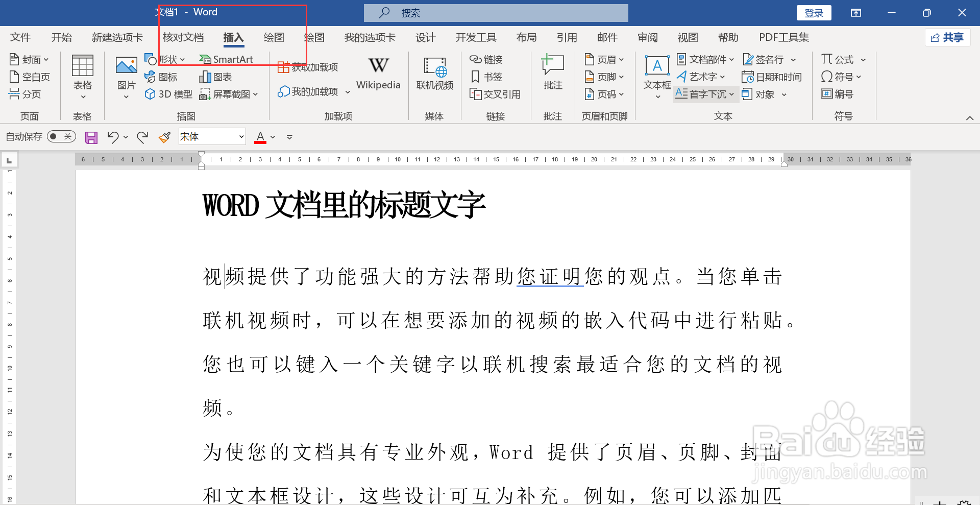Insert a text box (文本框)
The width and height of the screenshot is (980, 505).
coord(657,77)
